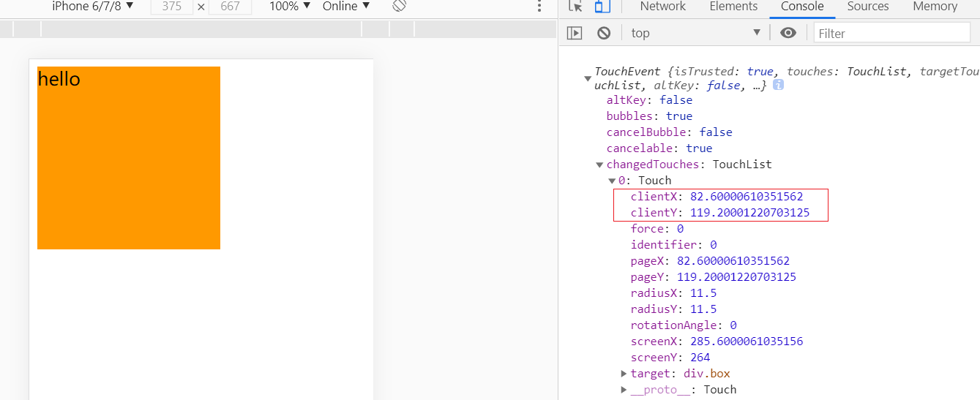This screenshot has height=400, width=980.
Task: Click the rotationAngle: 0 property
Action: pos(684,325)
